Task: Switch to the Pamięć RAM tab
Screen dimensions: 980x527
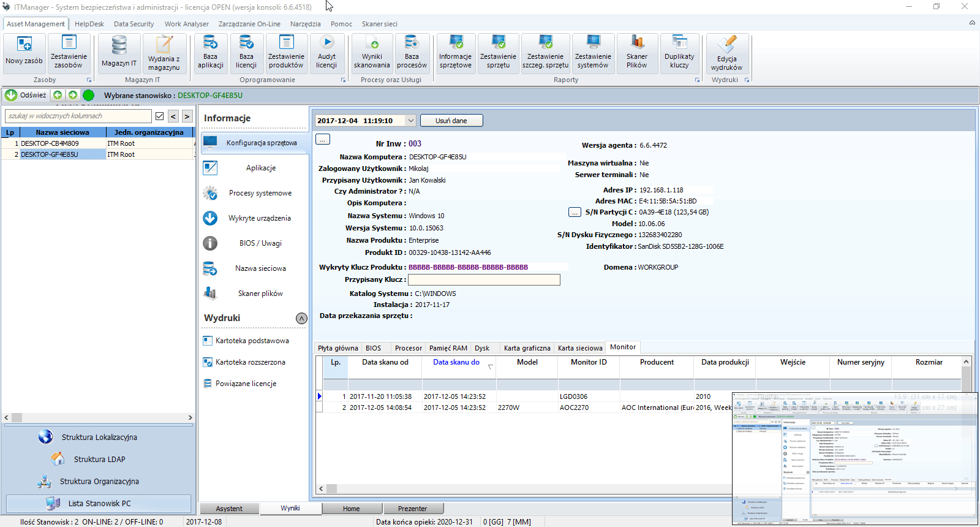Action: click(448, 348)
